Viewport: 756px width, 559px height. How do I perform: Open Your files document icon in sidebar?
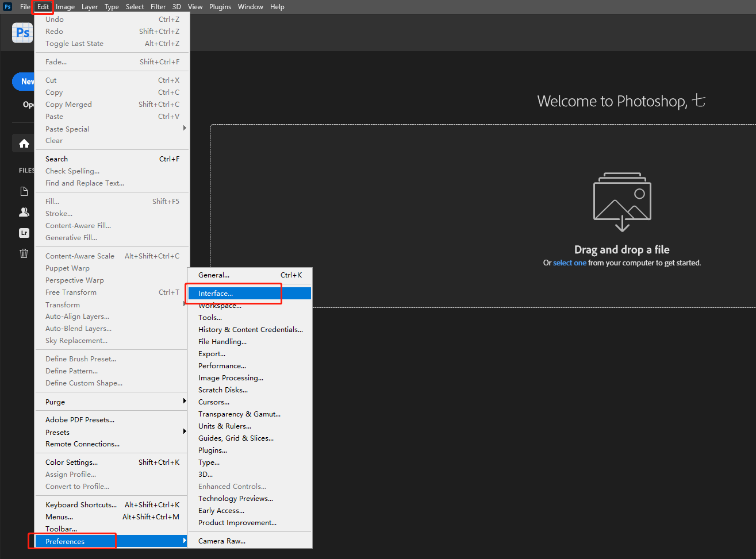click(24, 191)
